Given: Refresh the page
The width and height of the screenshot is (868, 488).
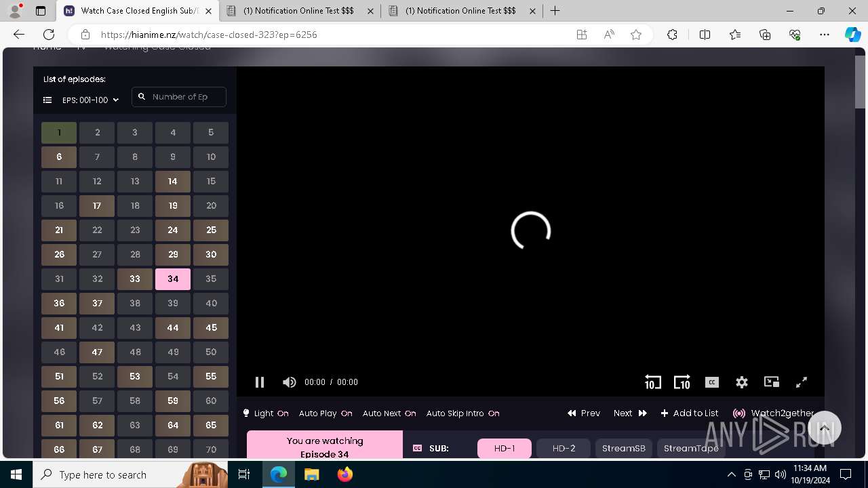Looking at the screenshot, I should pos(49,35).
